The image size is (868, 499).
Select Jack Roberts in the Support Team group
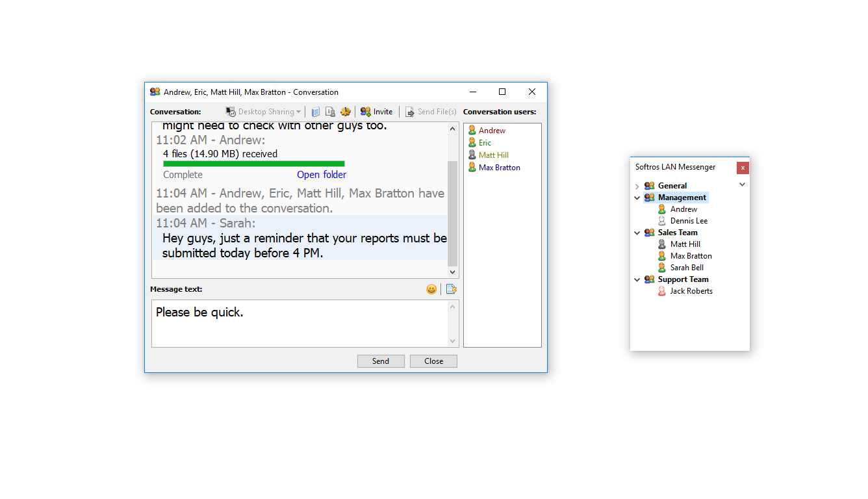tap(691, 290)
